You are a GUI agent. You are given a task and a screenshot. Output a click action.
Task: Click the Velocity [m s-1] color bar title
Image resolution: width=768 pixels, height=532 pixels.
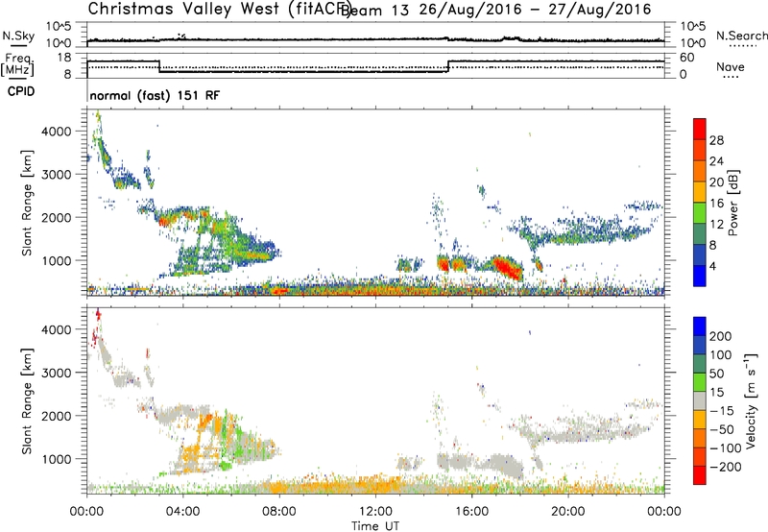(x=751, y=400)
